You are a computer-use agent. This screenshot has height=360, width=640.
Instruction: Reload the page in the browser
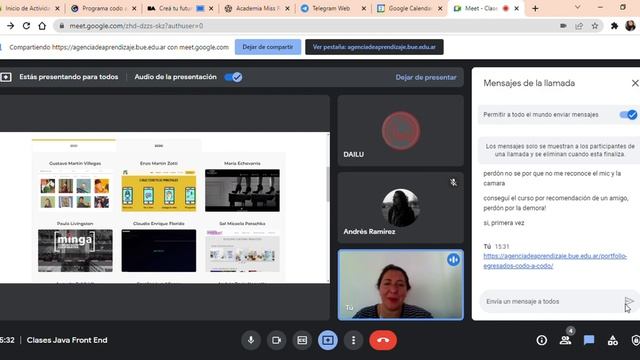pos(26,26)
